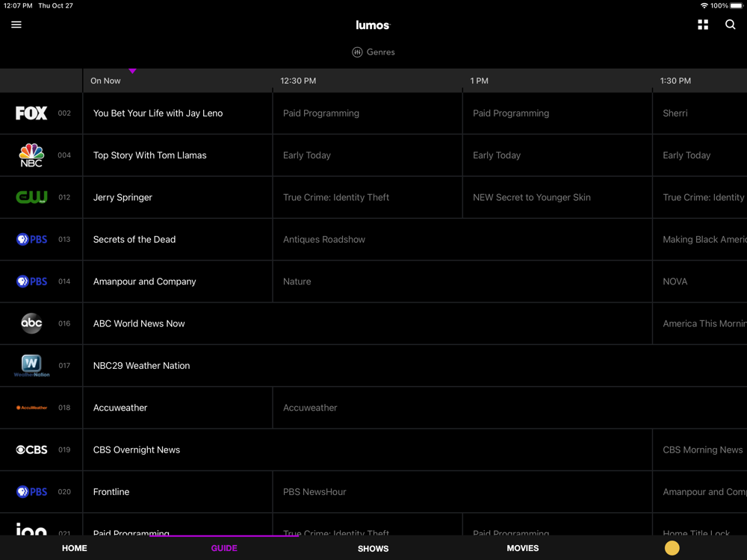Switch to grid view layout
This screenshot has width=747, height=560.
[x=703, y=25]
